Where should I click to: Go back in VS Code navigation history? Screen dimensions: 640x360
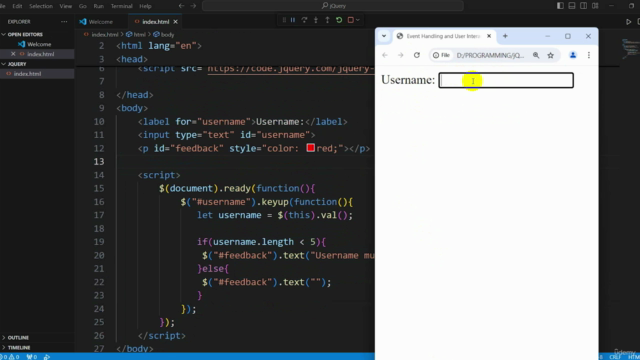pos(182,6)
